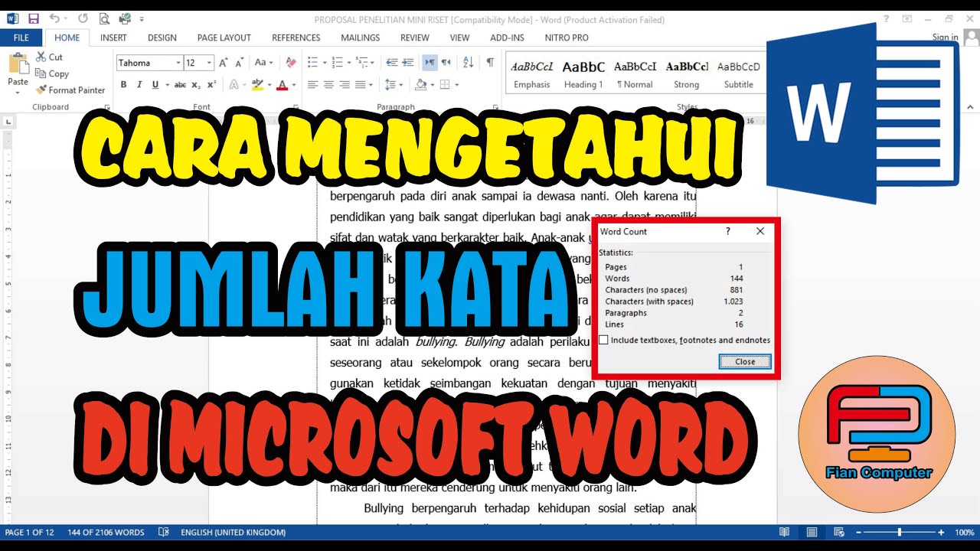Increase the paragraph indent
980x551 pixels.
click(x=410, y=63)
